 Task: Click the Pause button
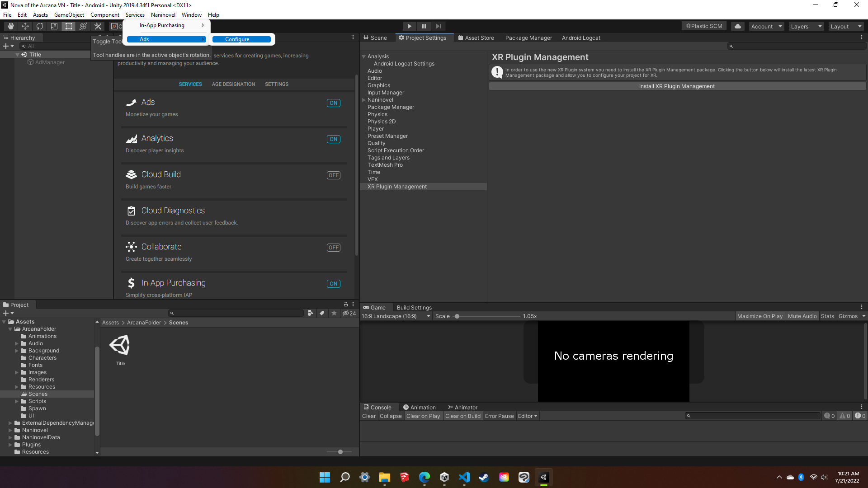(424, 26)
